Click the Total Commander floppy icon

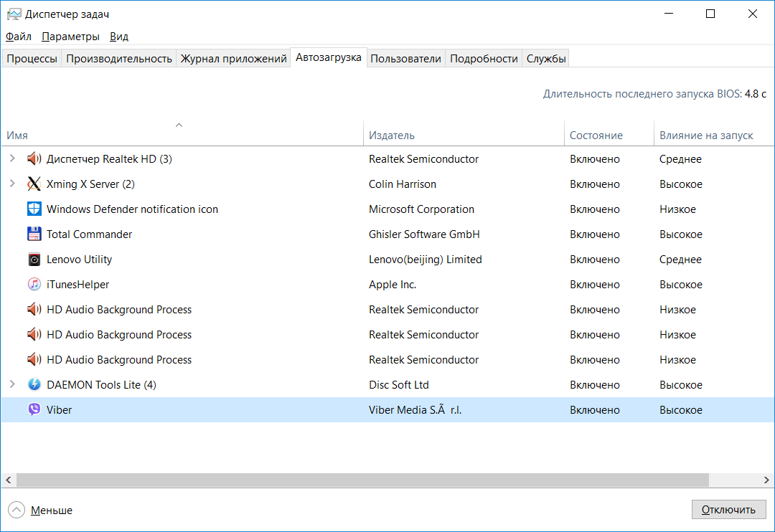tap(34, 234)
